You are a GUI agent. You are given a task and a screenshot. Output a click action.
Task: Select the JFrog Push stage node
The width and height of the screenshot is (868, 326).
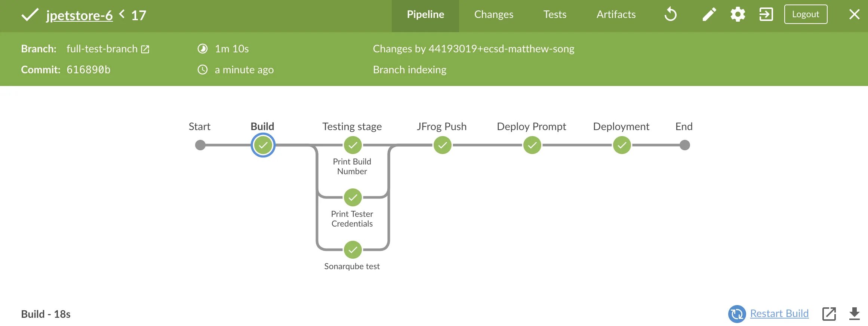[x=442, y=145]
